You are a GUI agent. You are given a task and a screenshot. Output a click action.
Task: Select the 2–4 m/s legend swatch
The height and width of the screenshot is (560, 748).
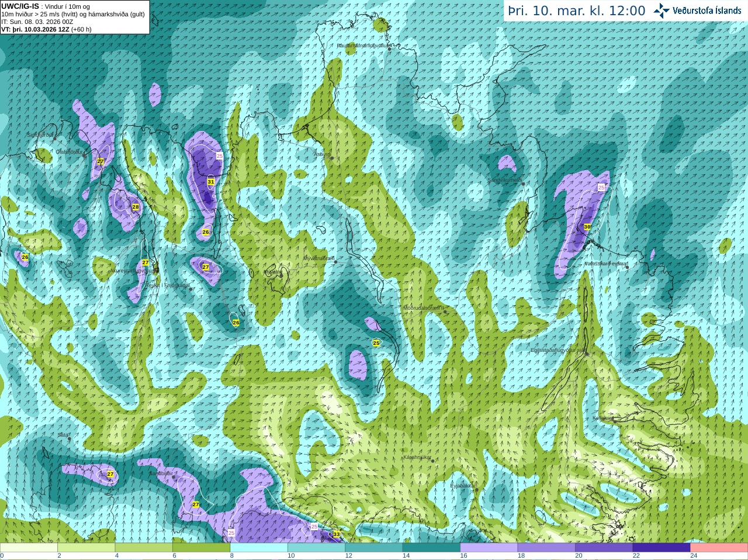86,548
